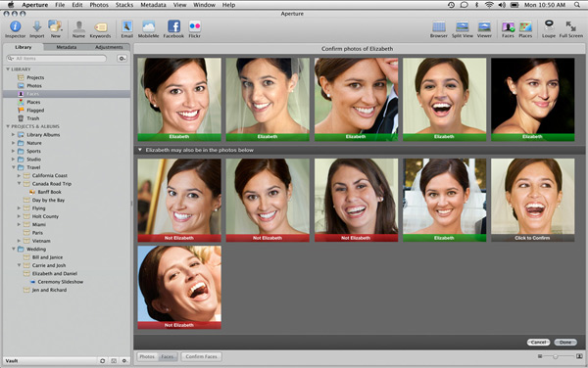Viewport: 588px width, 368px height.
Task: Open the Photos menu
Action: pyautogui.click(x=99, y=5)
